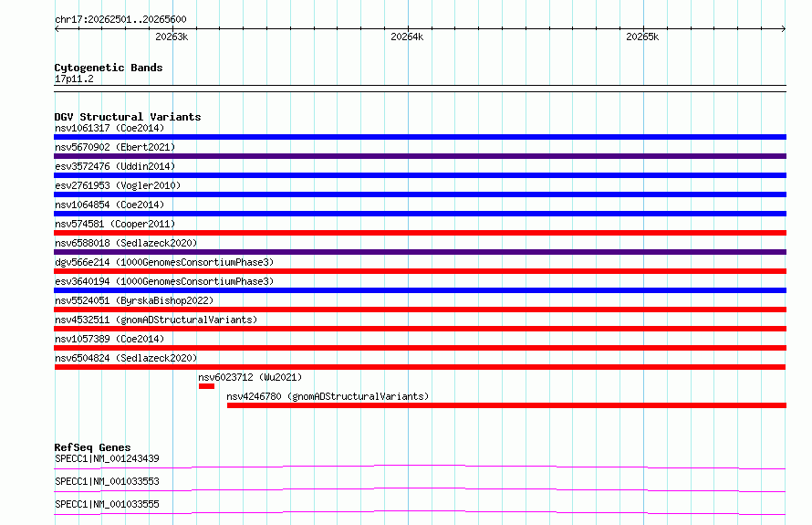Image resolution: width=812 pixels, height=525 pixels.
Task: Click variant label nsv1064854 (Coe2014)
Action: pyautogui.click(x=109, y=205)
